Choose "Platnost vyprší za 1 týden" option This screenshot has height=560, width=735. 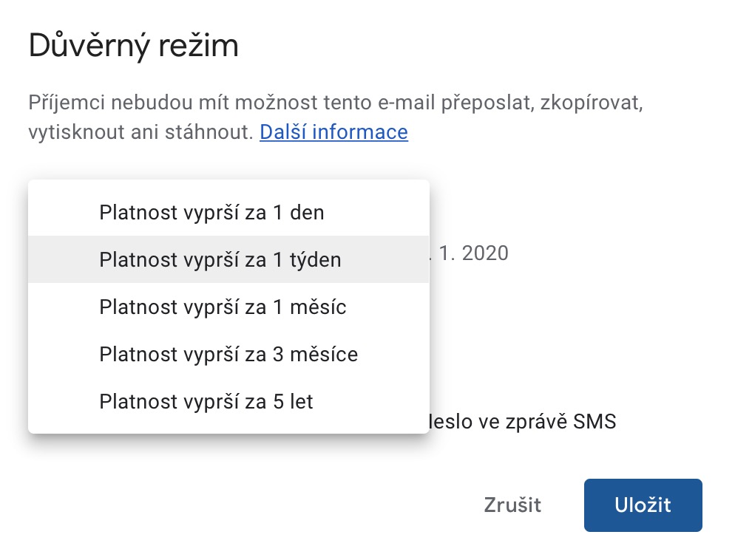pos(220,260)
